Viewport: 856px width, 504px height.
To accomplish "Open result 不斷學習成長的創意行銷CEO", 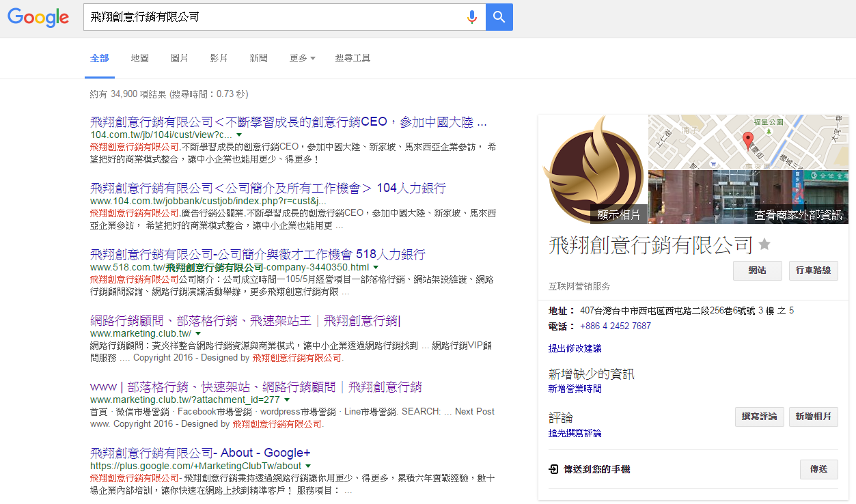I will coord(288,123).
